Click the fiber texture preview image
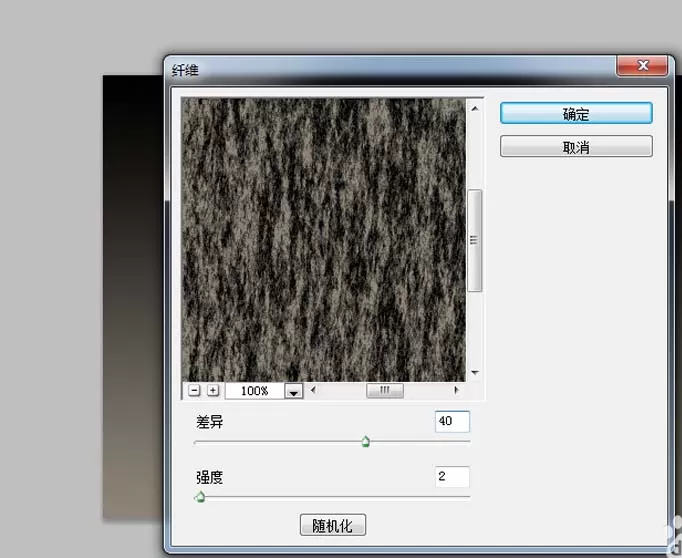Viewport: 682px width, 558px height. click(x=324, y=240)
